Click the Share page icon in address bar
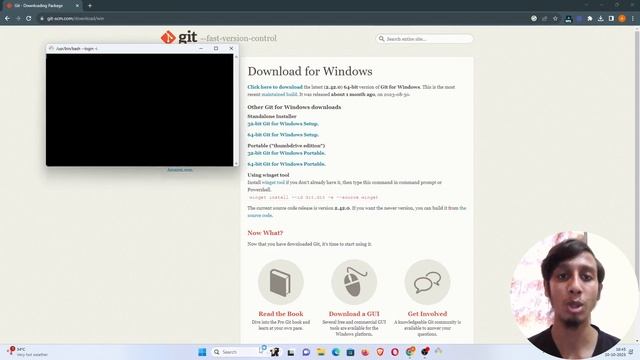 tap(544, 18)
